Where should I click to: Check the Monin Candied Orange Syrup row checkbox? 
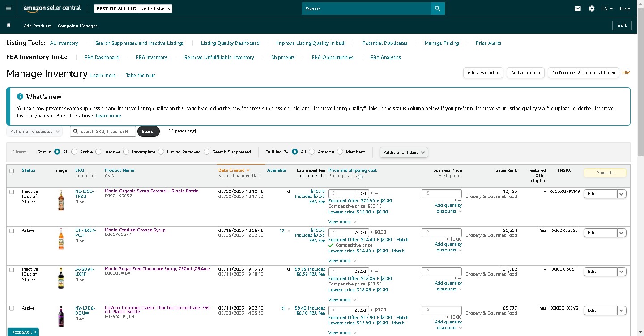pos(12,231)
